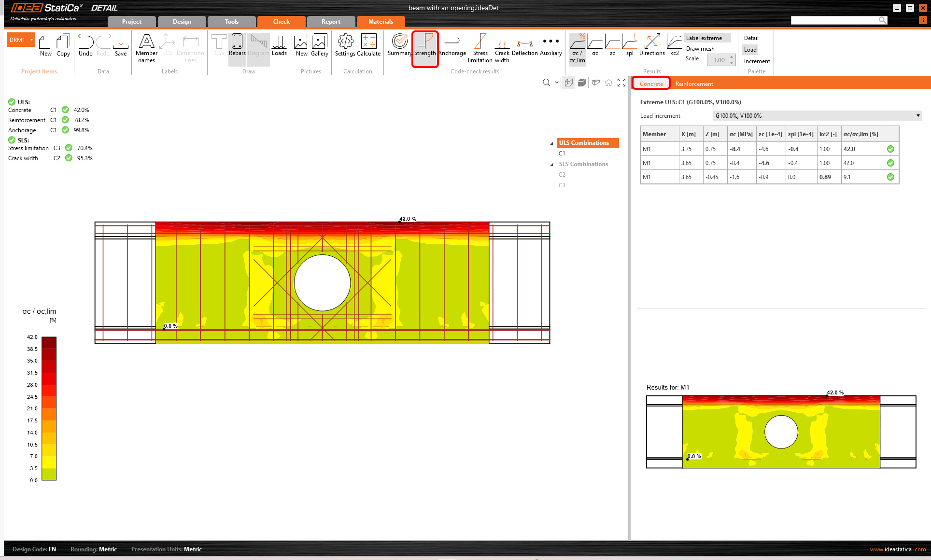
Task: Switch to the Reinforcement results tab
Action: 694,84
